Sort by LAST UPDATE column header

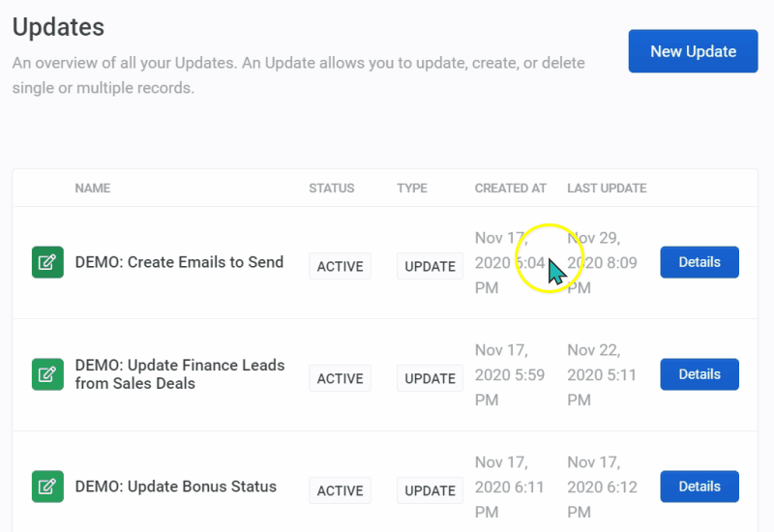point(607,189)
